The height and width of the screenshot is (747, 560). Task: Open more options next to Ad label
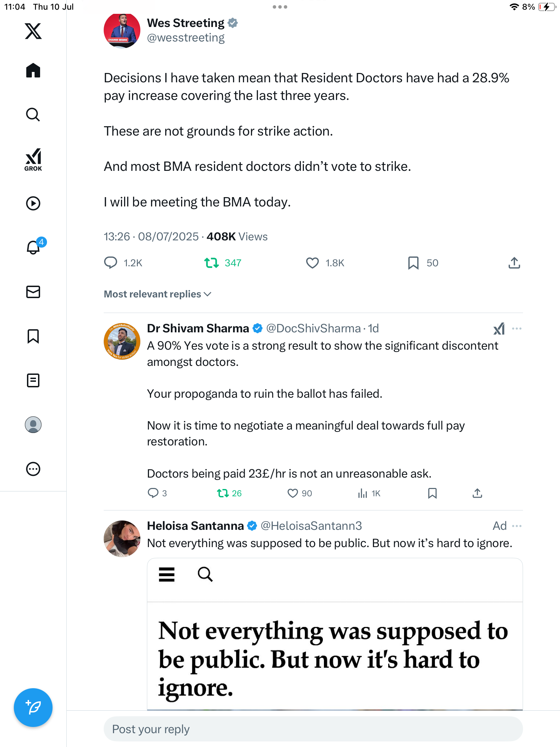[x=517, y=526]
